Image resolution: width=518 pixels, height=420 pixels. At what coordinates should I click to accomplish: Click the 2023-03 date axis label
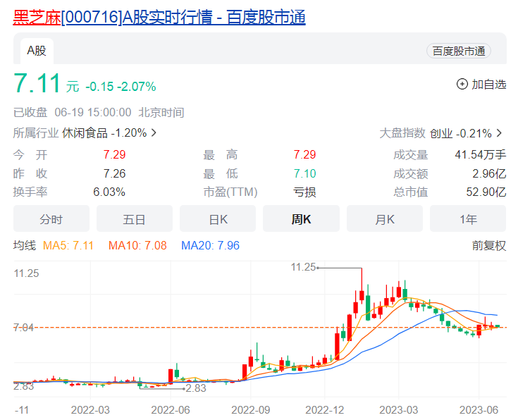pyautogui.click(x=398, y=410)
